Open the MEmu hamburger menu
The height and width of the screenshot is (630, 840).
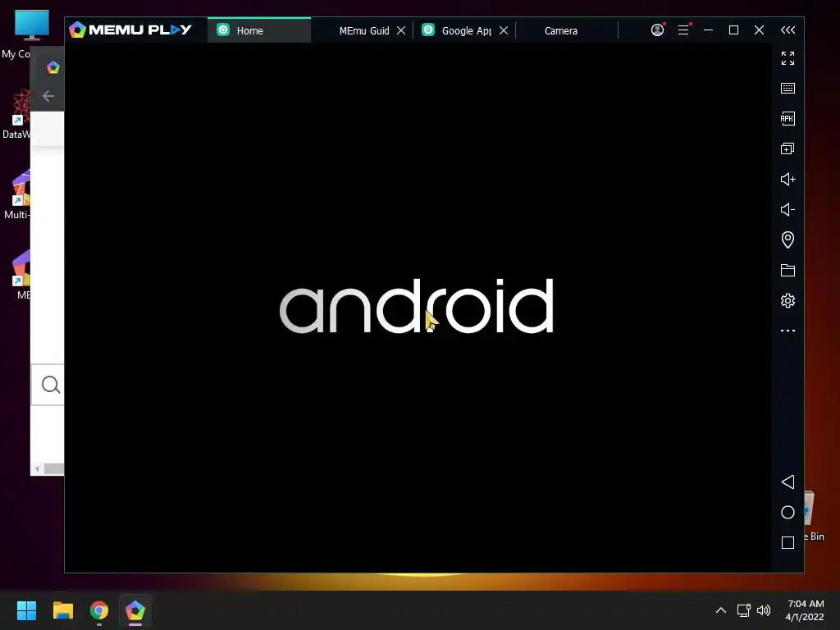683,30
